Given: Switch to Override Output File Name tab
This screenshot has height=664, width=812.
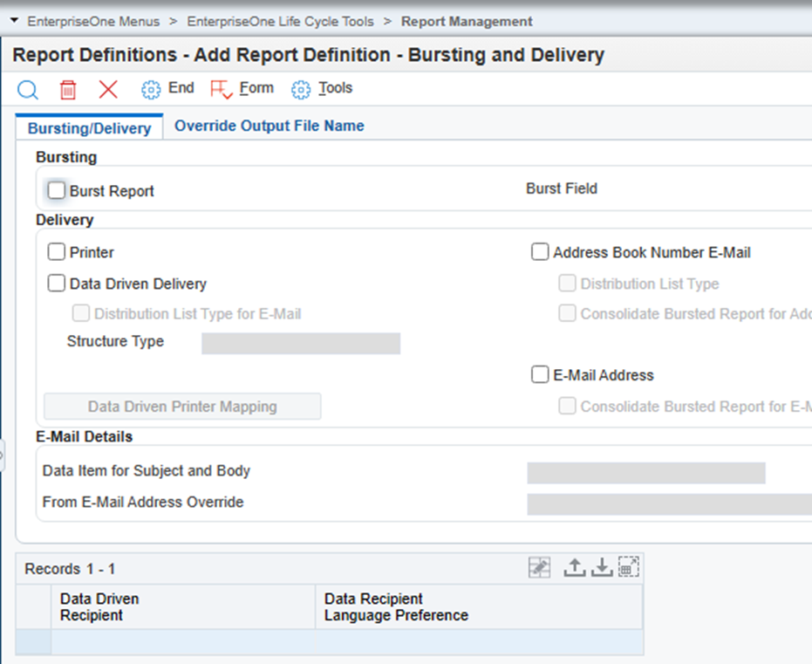Looking at the screenshot, I should click(270, 126).
